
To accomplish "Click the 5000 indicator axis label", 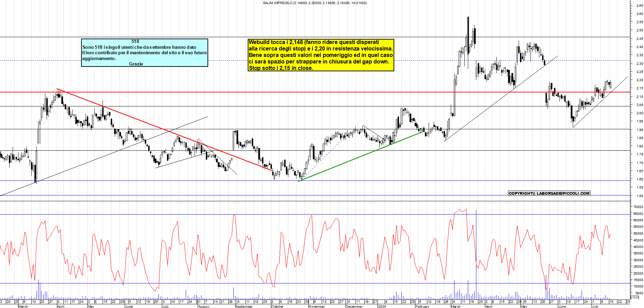I will pos(639,293).
